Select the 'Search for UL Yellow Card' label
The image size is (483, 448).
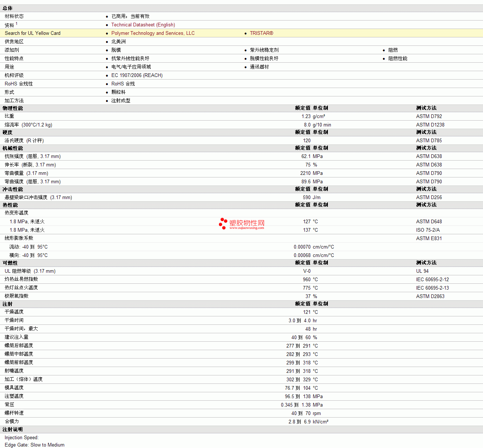(33, 33)
